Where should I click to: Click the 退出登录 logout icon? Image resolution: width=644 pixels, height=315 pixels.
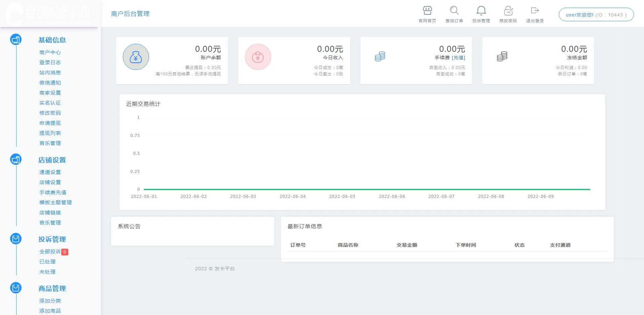(535, 10)
